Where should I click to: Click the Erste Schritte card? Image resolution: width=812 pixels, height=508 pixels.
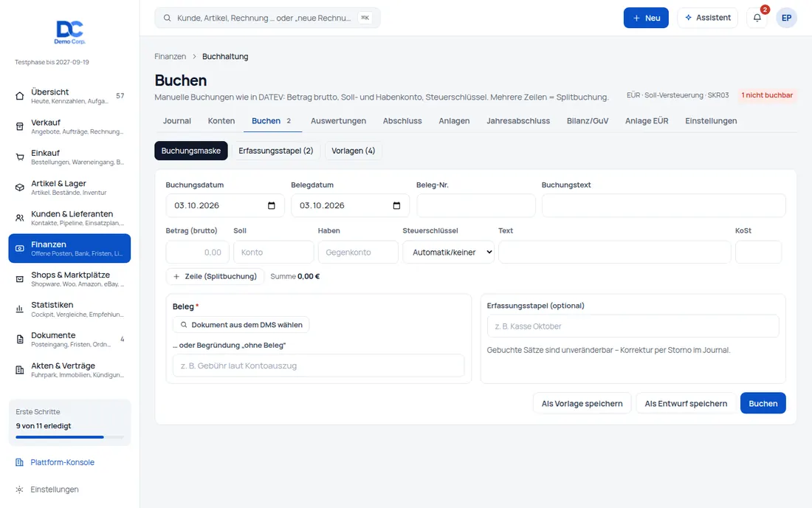[69, 422]
